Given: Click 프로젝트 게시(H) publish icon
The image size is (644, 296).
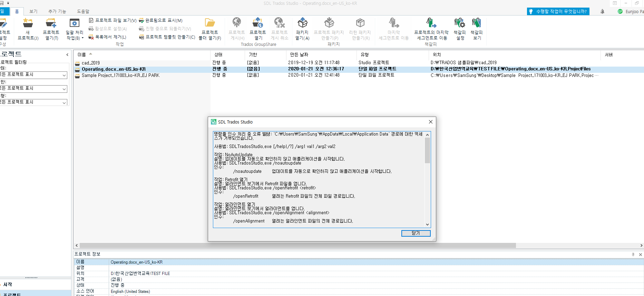Looking at the screenshot, I should pos(237,29).
